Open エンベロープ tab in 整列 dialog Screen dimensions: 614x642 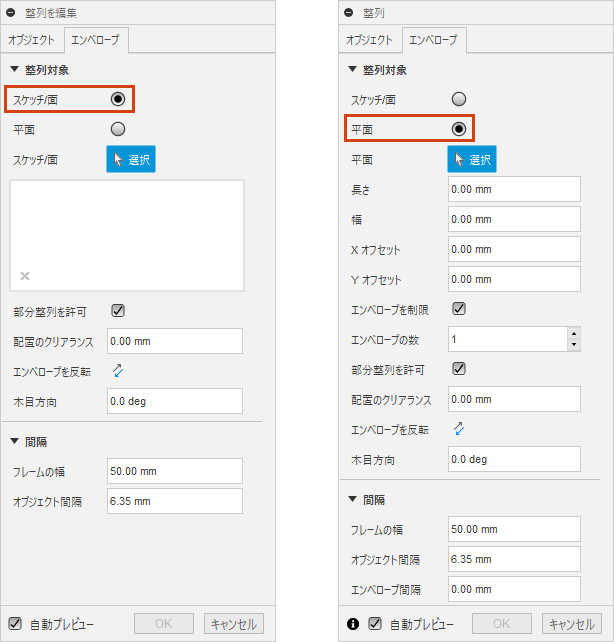coord(434,40)
